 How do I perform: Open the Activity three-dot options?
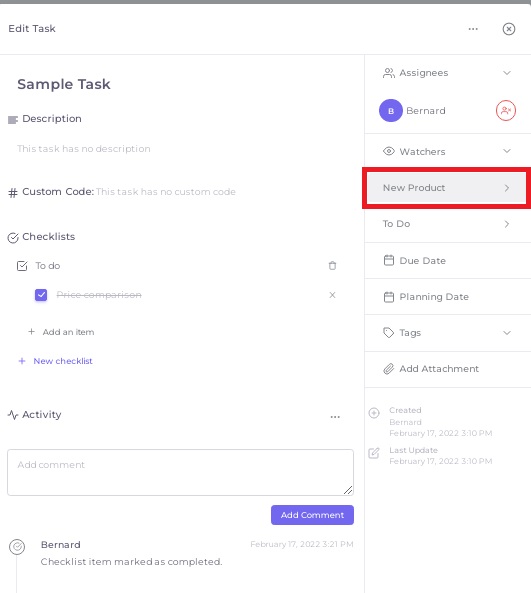(x=335, y=417)
